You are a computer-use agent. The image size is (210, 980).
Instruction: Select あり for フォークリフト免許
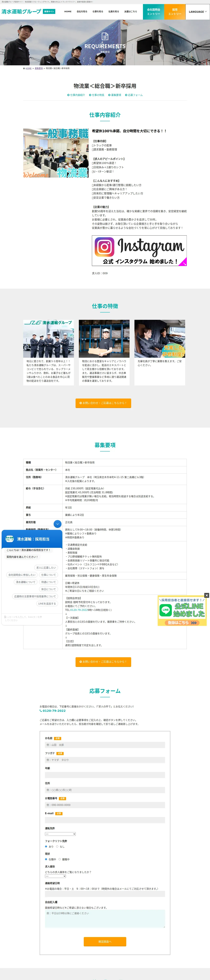click(x=46, y=846)
